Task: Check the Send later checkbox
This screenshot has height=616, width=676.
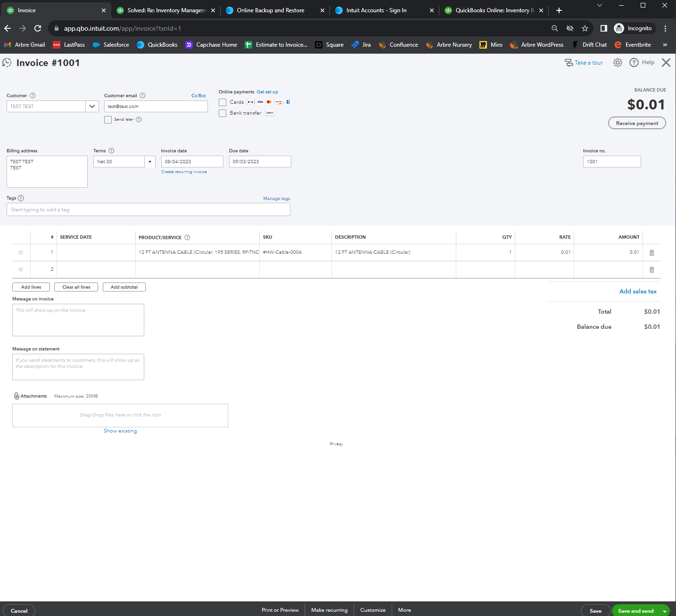Action: 108,119
